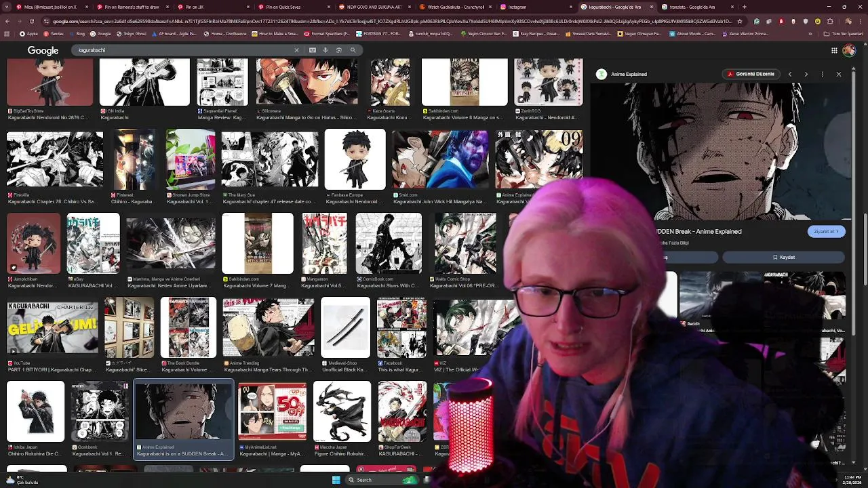Open ComicBook.com Kagurabachi Slurs result

click(389, 251)
